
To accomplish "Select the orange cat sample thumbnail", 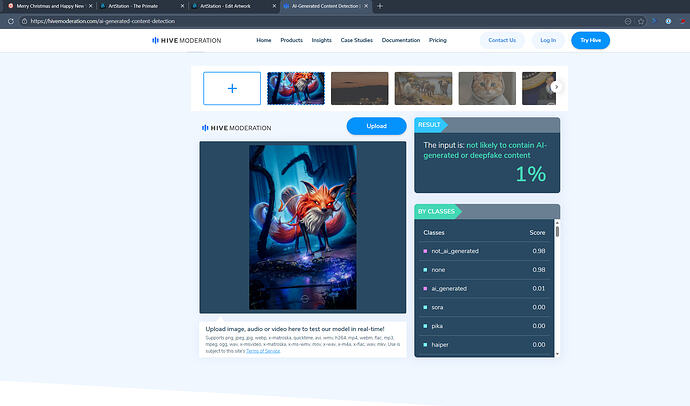I will click(x=487, y=88).
